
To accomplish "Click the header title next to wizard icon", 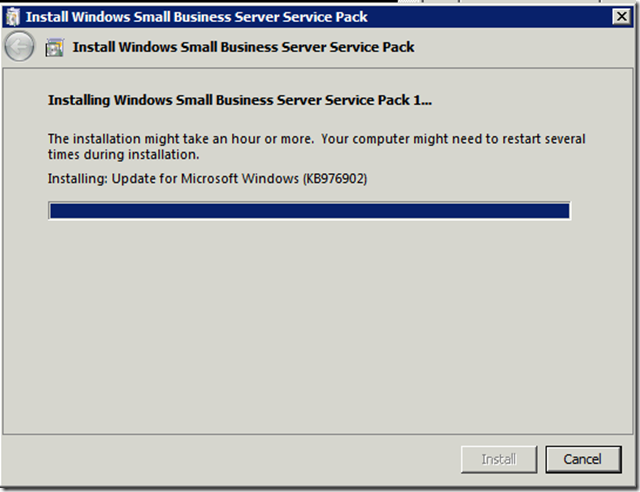I will (244, 47).
